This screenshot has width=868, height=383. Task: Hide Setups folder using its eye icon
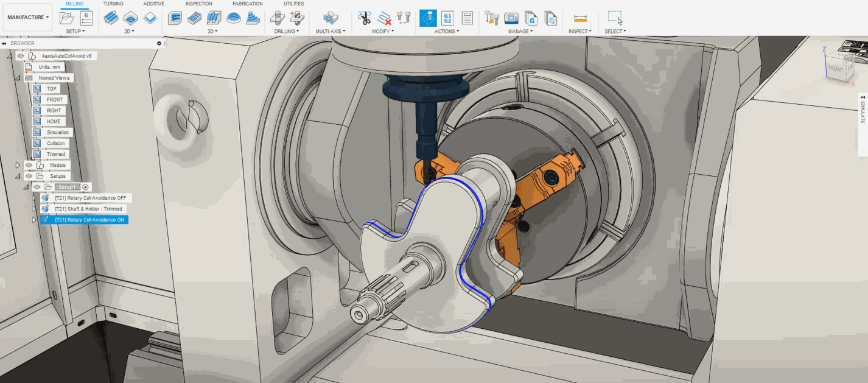point(29,176)
